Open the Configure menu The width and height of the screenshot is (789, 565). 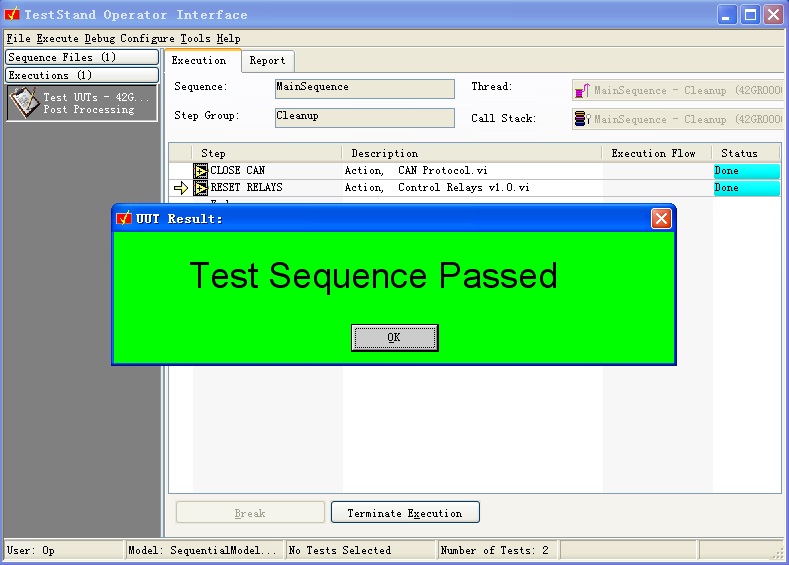(148, 39)
